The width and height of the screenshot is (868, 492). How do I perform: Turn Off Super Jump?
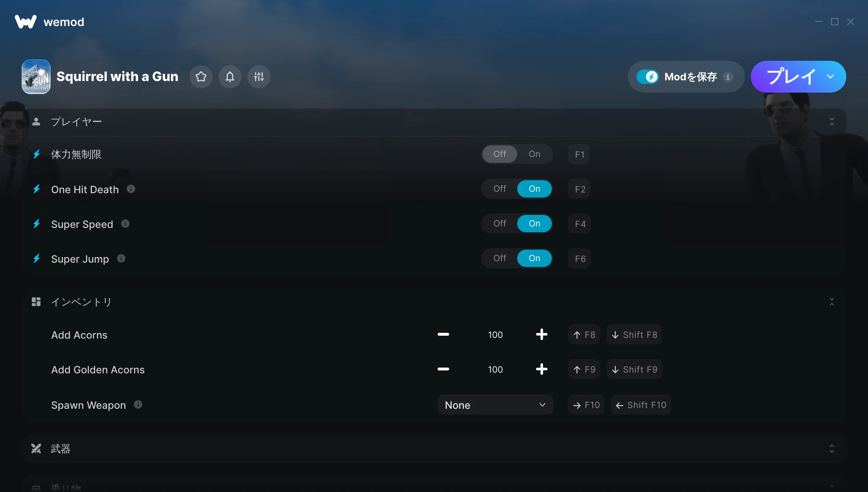tap(500, 258)
